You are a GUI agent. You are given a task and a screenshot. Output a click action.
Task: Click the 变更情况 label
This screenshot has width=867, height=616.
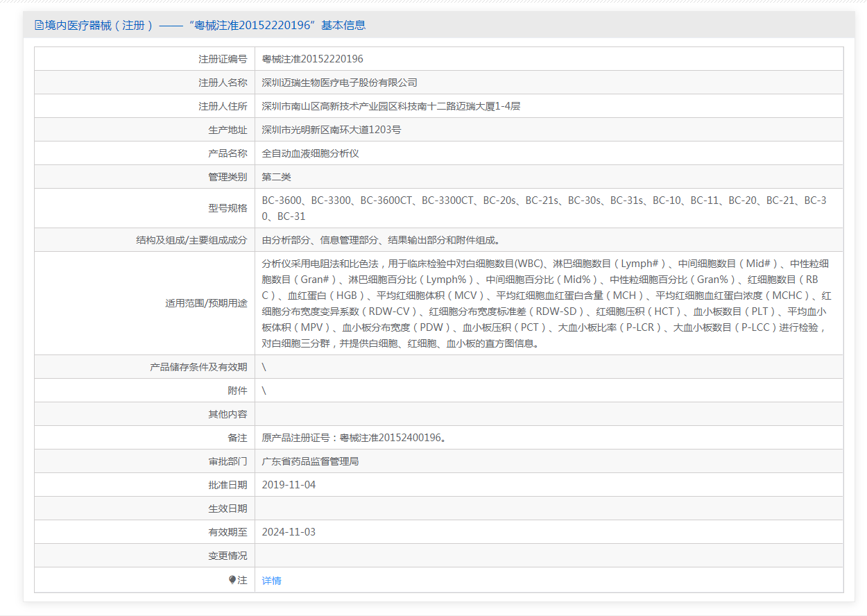tap(228, 556)
